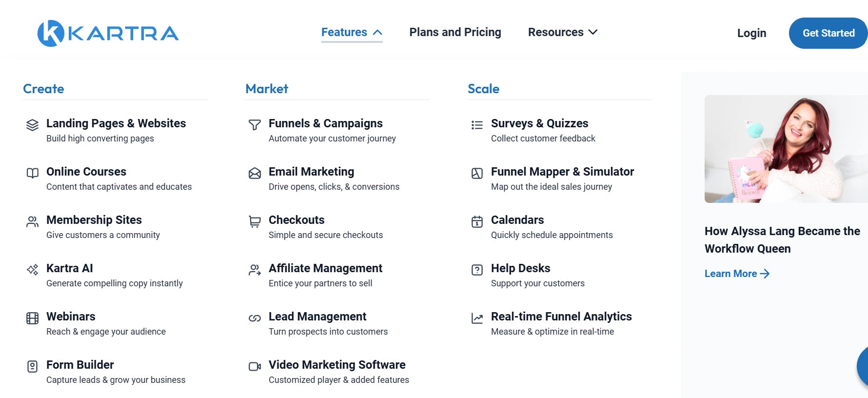Go to Form Builder feature
This screenshot has height=398, width=868.
[80, 365]
